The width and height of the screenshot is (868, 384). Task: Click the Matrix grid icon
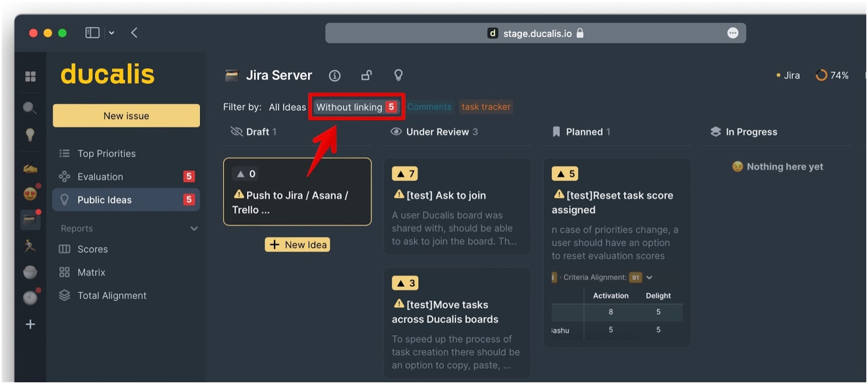(65, 272)
